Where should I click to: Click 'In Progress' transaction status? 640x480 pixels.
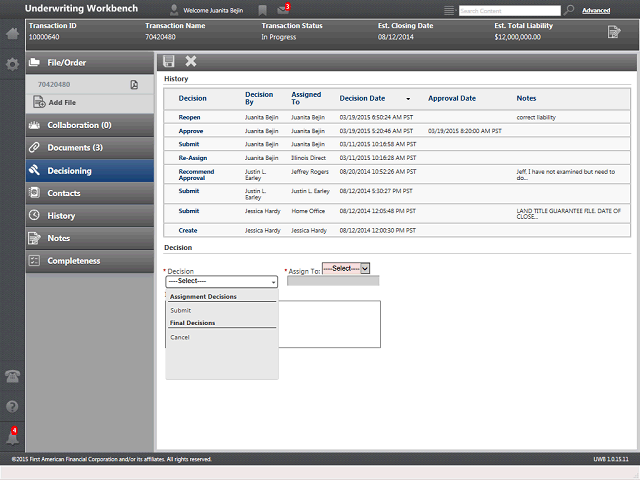[x=279, y=37]
